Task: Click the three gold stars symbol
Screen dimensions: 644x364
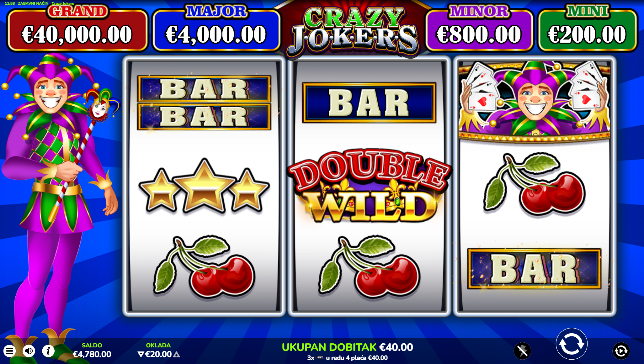Action: click(x=204, y=186)
